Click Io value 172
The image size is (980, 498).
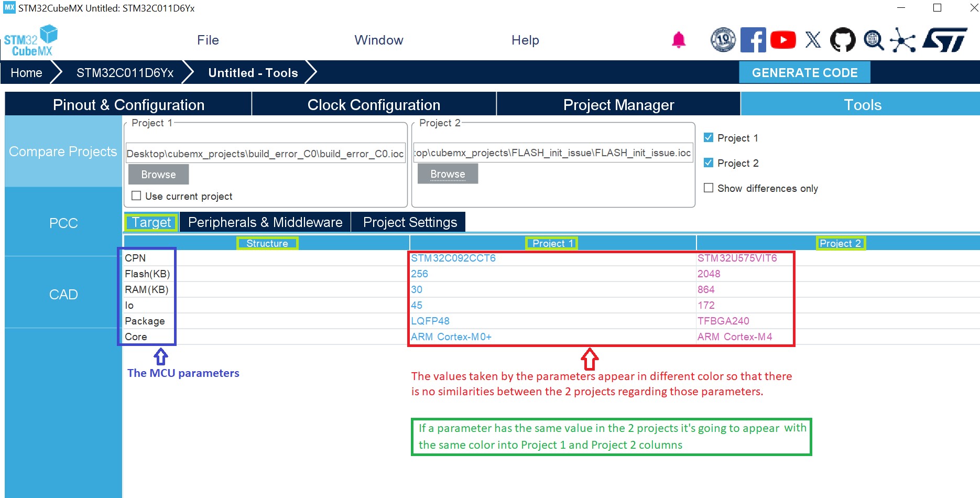(x=706, y=305)
